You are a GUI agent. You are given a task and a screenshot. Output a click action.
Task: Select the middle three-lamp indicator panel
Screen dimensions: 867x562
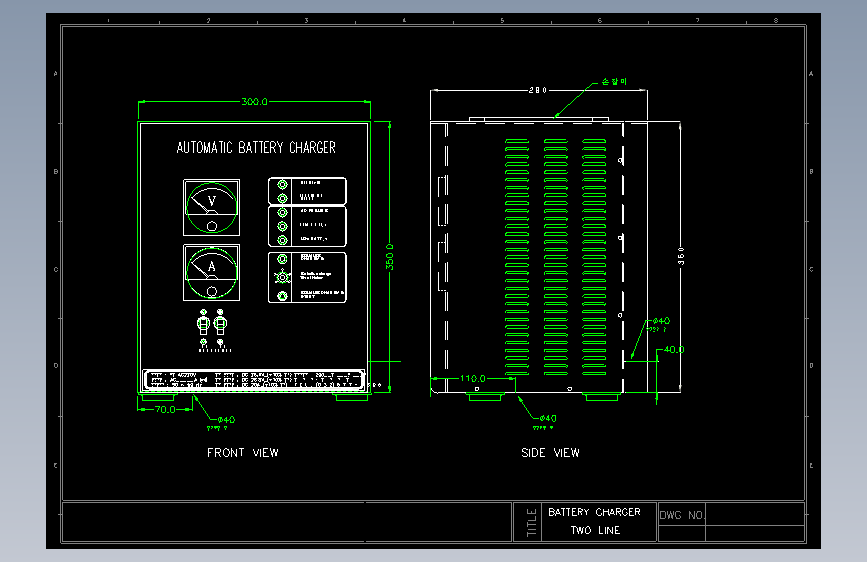[x=307, y=226]
